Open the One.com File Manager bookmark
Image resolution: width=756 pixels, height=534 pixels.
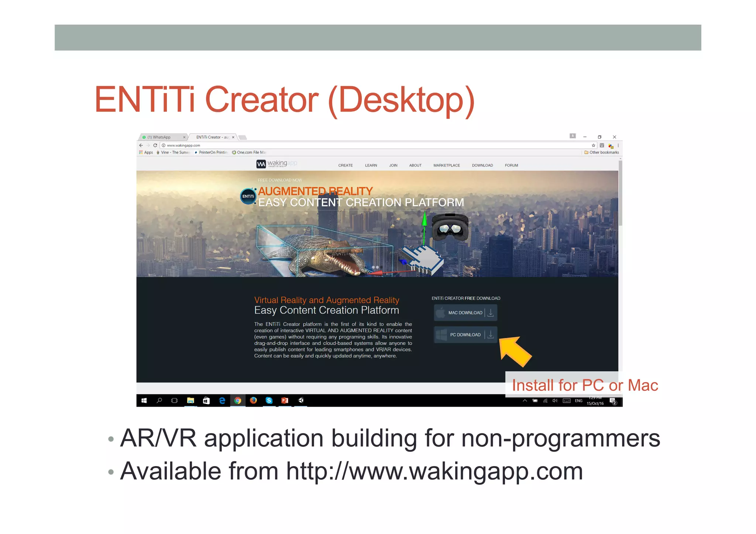click(249, 152)
